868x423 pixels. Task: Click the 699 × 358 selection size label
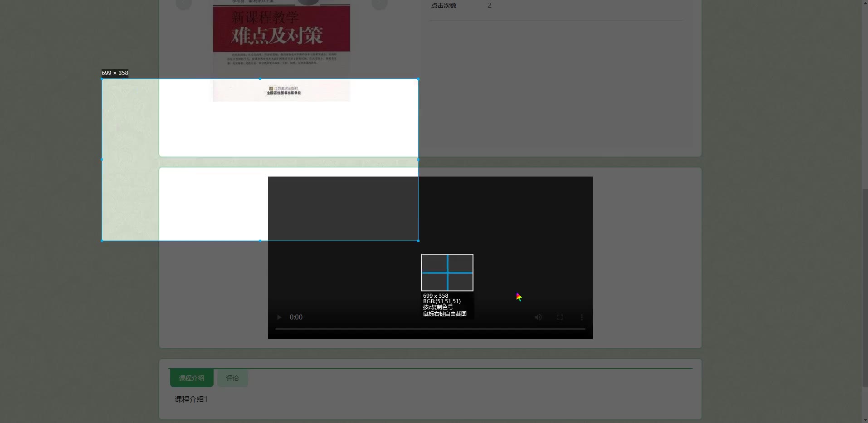[x=115, y=73]
